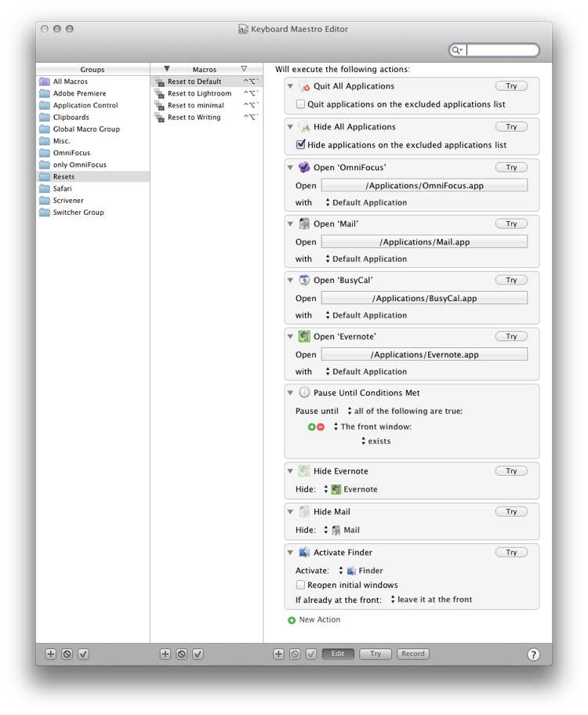Open the 'exists' condition popup
The height and width of the screenshot is (715, 588).
click(x=376, y=441)
